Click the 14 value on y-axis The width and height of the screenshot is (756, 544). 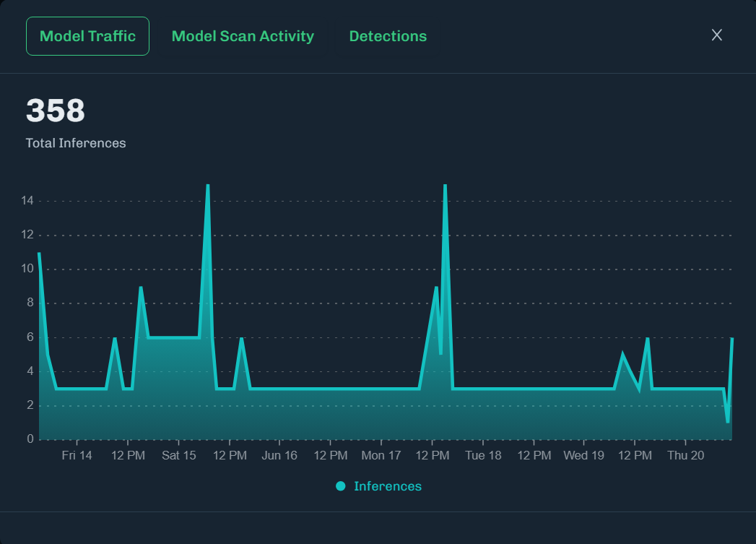pyautogui.click(x=27, y=200)
